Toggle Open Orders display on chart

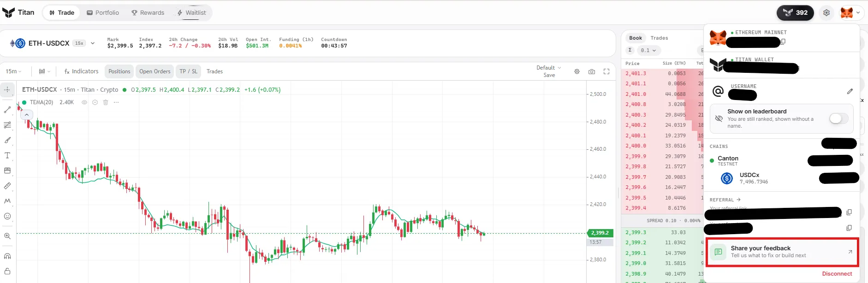pyautogui.click(x=155, y=71)
